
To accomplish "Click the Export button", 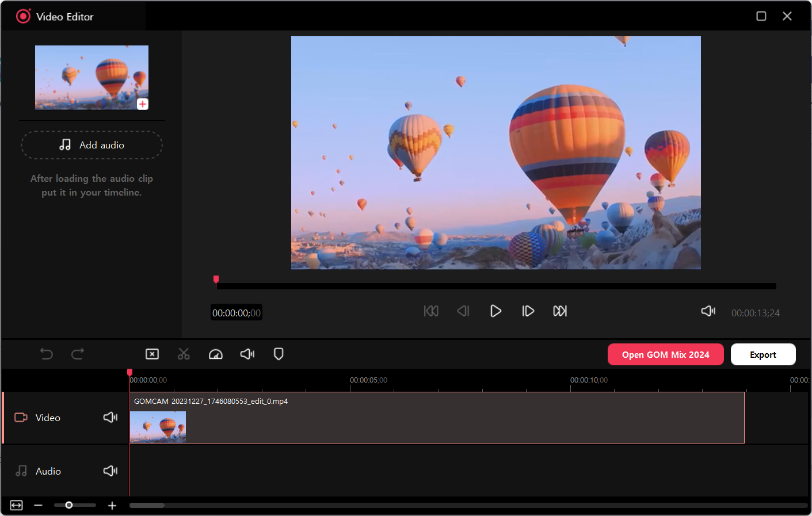I will coord(763,354).
